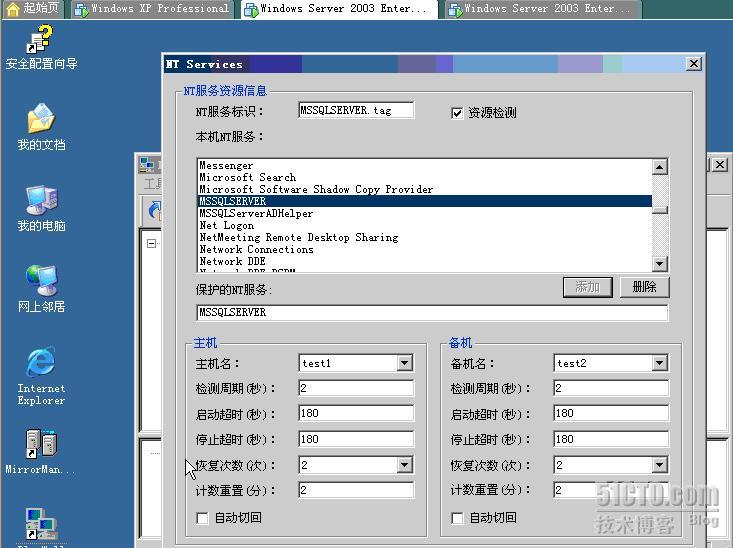Select Network Connections service
The image size is (733, 548).
(425, 250)
